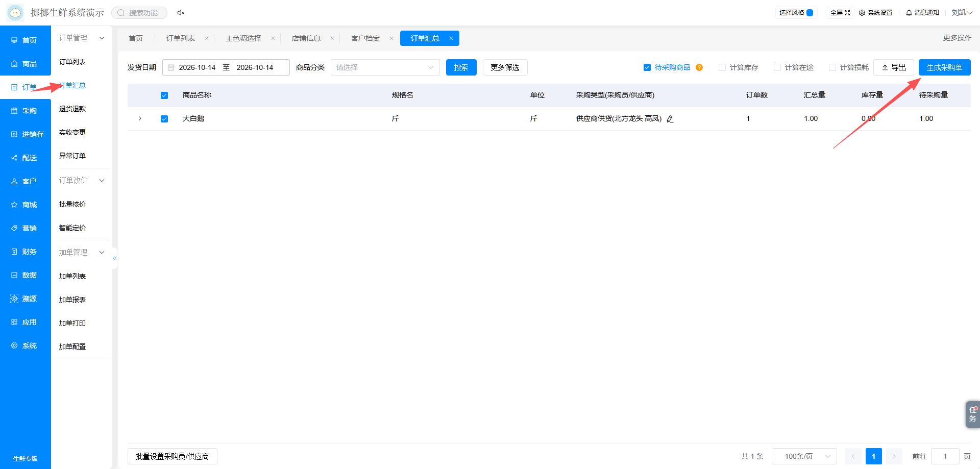
Task: Collapse the submenu with the double-arrow handle
Action: [115, 258]
